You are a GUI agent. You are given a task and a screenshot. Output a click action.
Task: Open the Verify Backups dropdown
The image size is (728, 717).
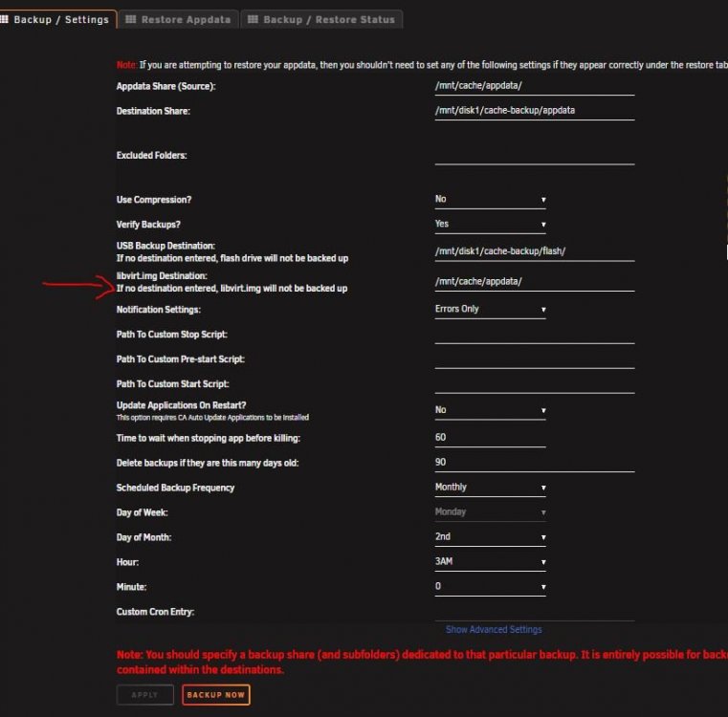pyautogui.click(x=491, y=225)
